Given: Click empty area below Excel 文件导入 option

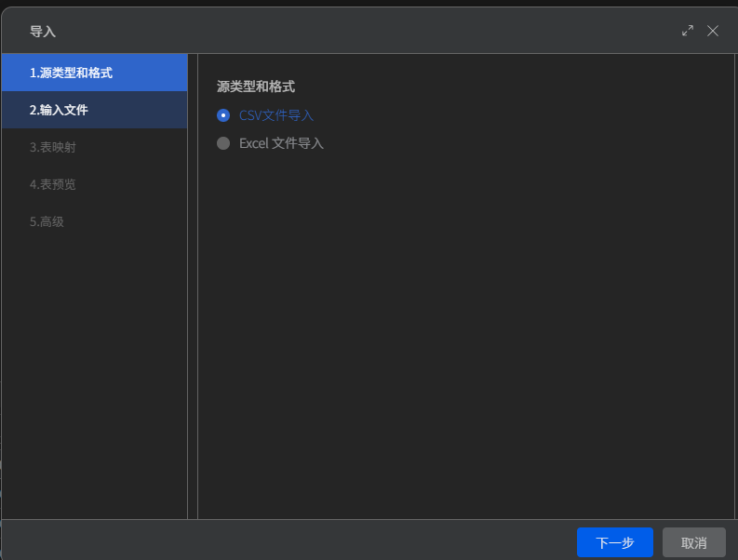Looking at the screenshot, I should pyautogui.click(x=466, y=329).
